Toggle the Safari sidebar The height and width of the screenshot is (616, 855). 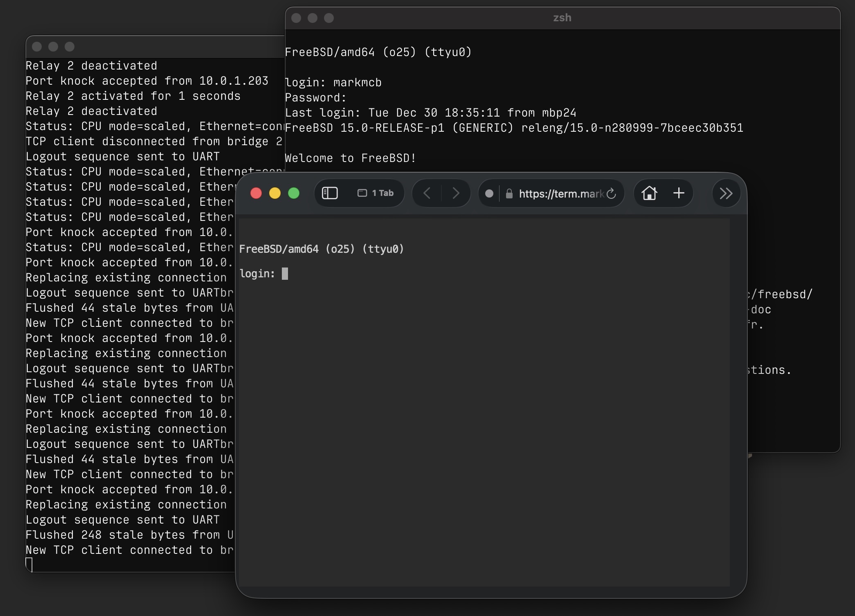tap(330, 193)
